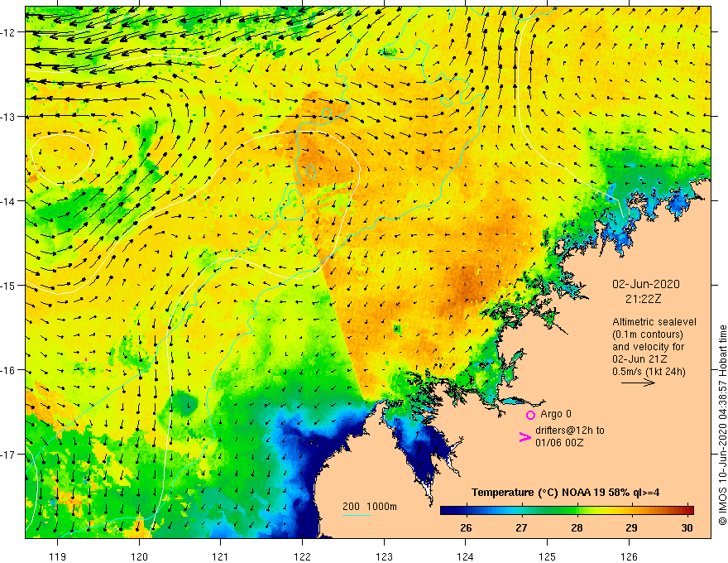Click the 120 longitude axis label

coord(139,556)
